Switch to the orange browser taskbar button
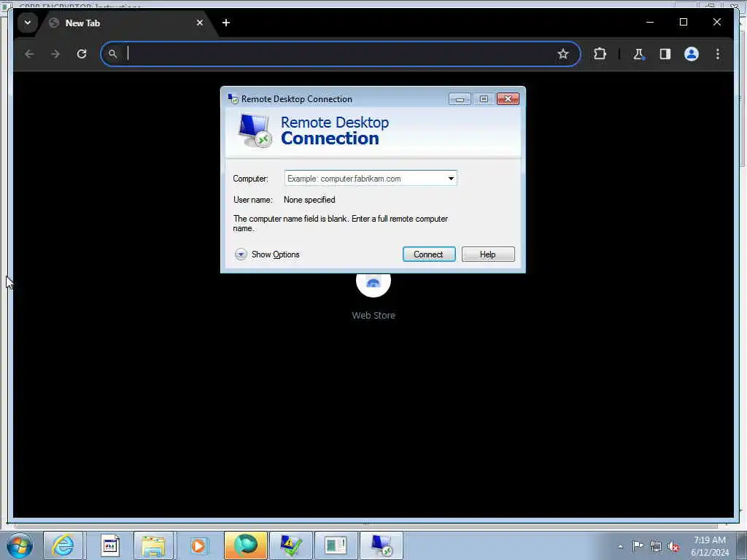This screenshot has width=747, height=560. point(246,545)
